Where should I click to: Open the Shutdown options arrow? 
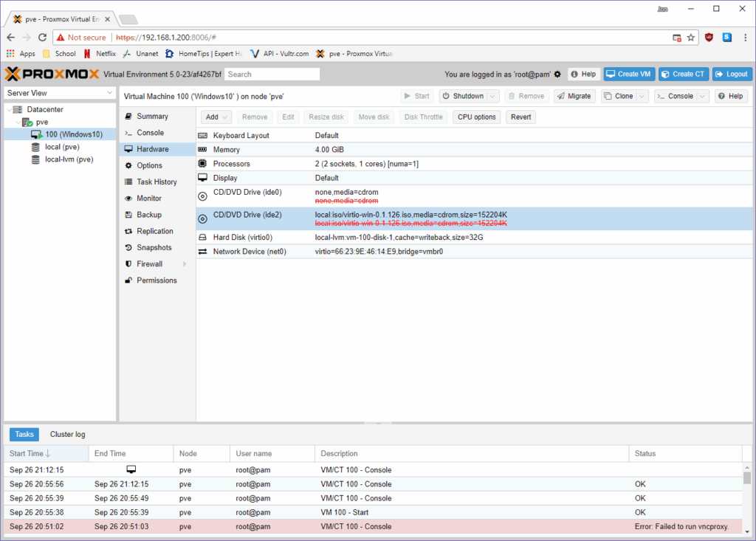click(x=492, y=96)
